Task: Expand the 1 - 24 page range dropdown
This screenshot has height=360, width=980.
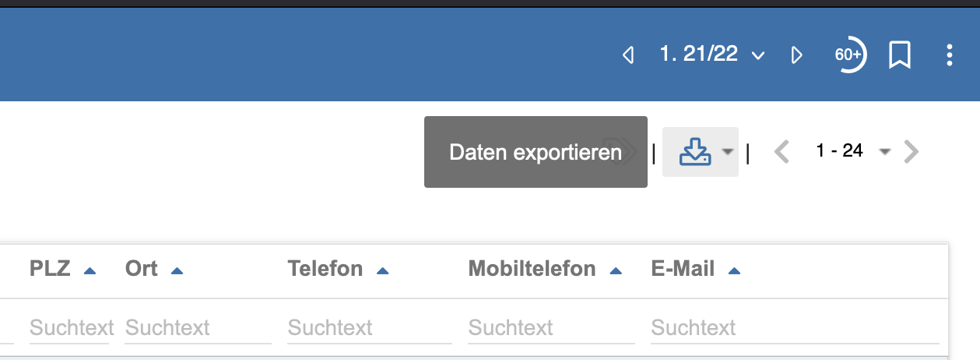Action: tap(884, 152)
